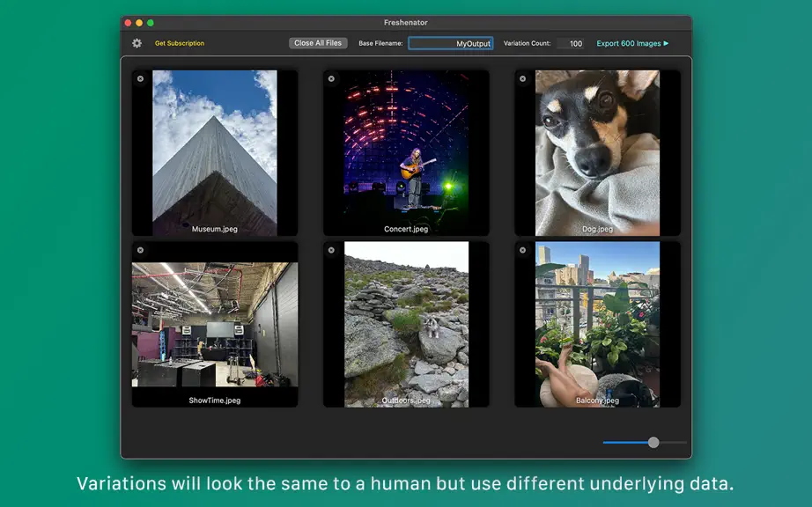Select the Dog.jpeg thumbnail
Viewport: 812px width, 507px height.
pos(598,153)
